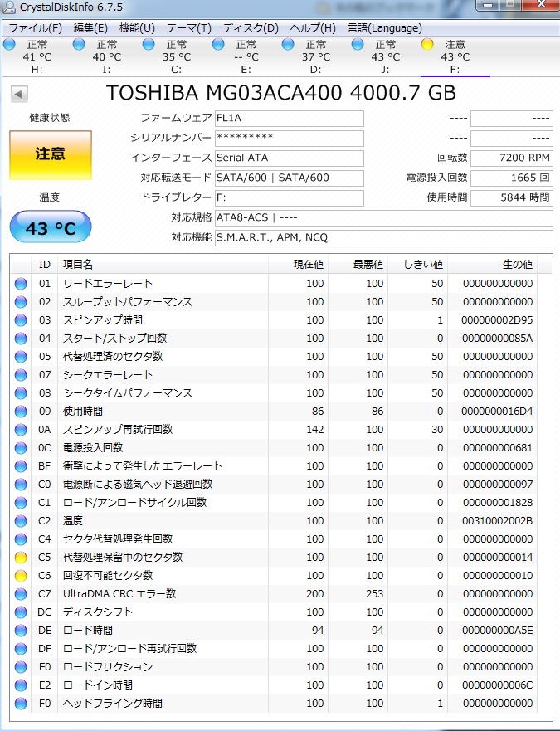Click the yellow 注意 health status button
The height and width of the screenshot is (731, 560).
[50, 154]
